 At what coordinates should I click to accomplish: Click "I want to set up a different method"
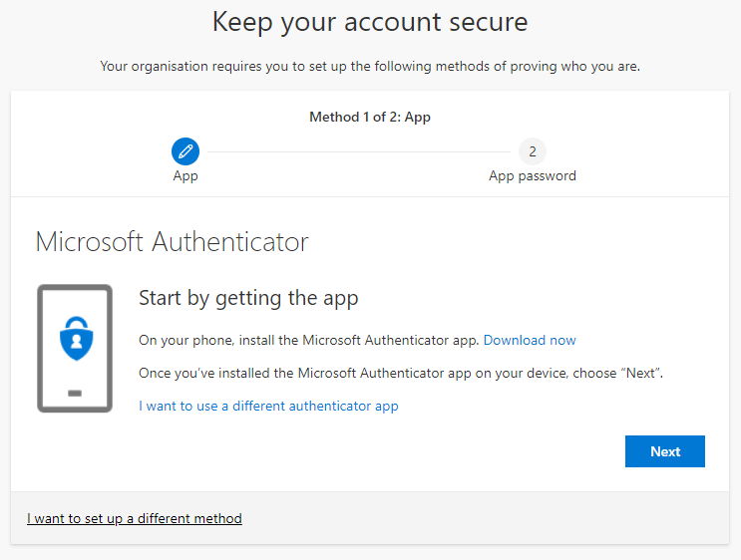point(135,518)
